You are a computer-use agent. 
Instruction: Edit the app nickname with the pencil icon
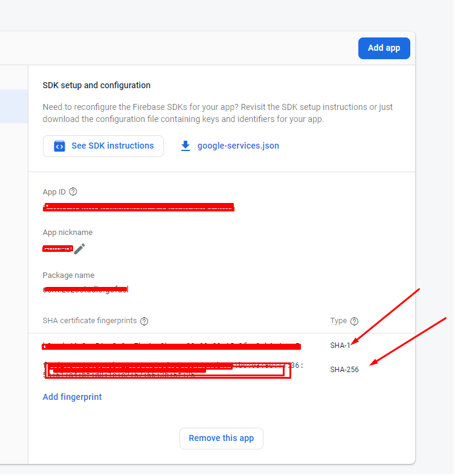coord(80,249)
